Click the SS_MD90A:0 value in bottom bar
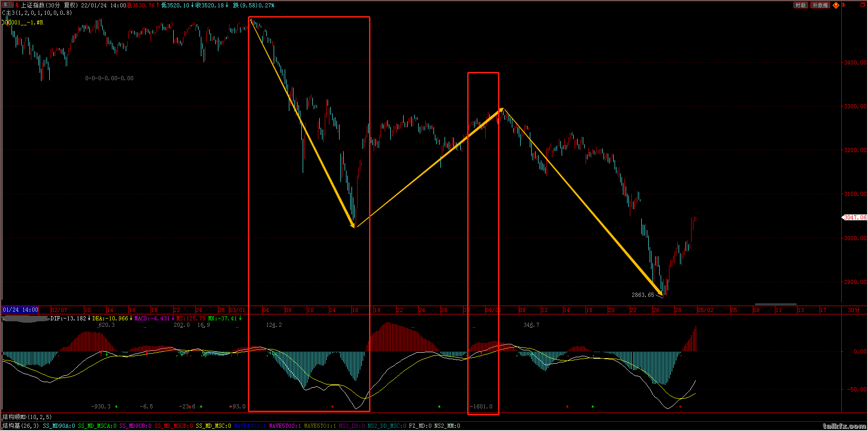This screenshot has width=868, height=431. [59, 426]
